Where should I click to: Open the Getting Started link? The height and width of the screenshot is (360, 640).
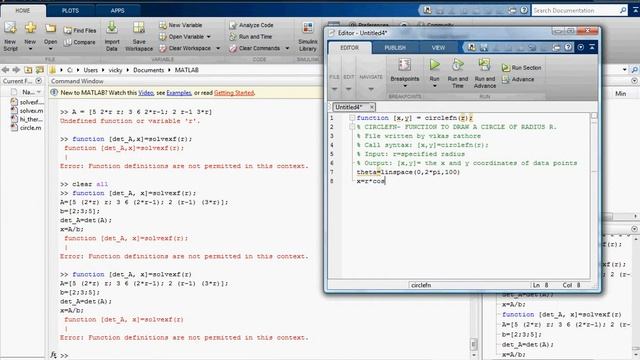(234, 93)
